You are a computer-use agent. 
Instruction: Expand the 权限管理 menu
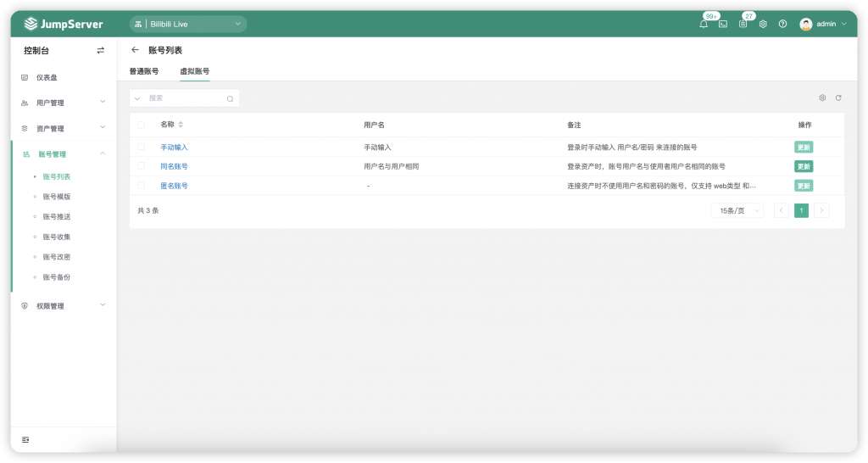(x=64, y=306)
